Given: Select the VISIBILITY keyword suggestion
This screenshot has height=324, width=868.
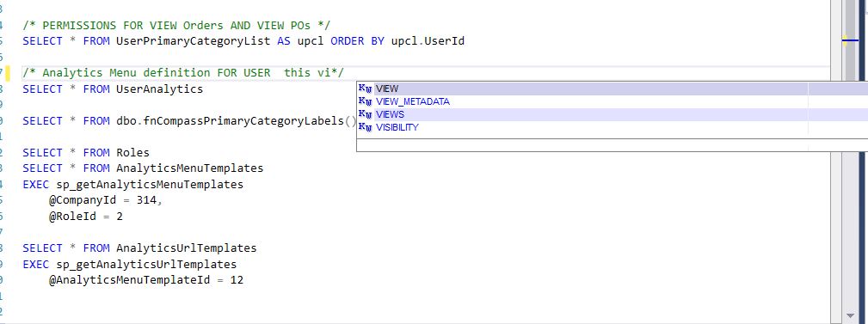Looking at the screenshot, I should (612, 127).
